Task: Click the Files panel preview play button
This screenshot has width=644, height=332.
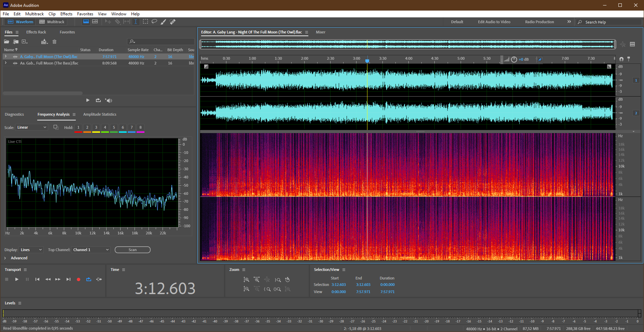Action: click(88, 100)
